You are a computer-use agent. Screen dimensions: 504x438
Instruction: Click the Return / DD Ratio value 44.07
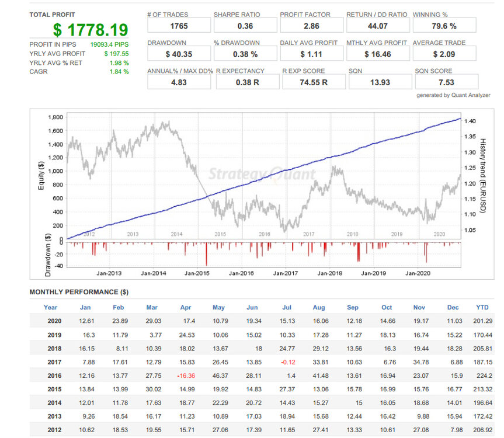378,26
